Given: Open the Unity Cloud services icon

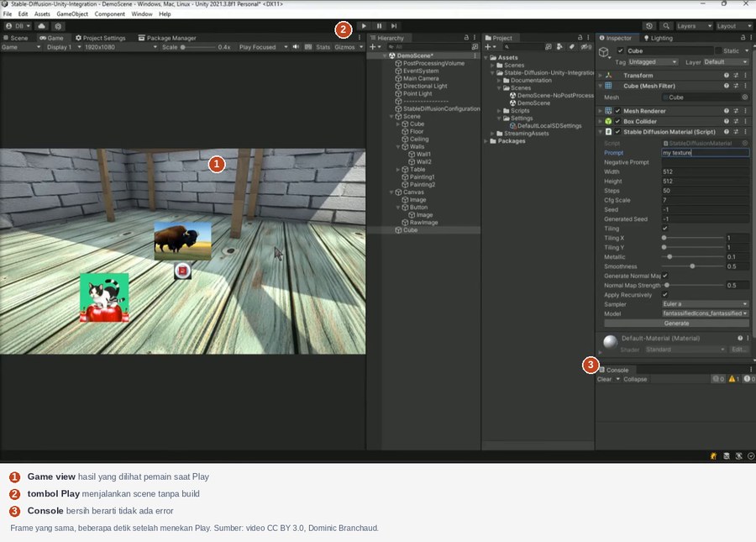Looking at the screenshot, I should (x=41, y=26).
